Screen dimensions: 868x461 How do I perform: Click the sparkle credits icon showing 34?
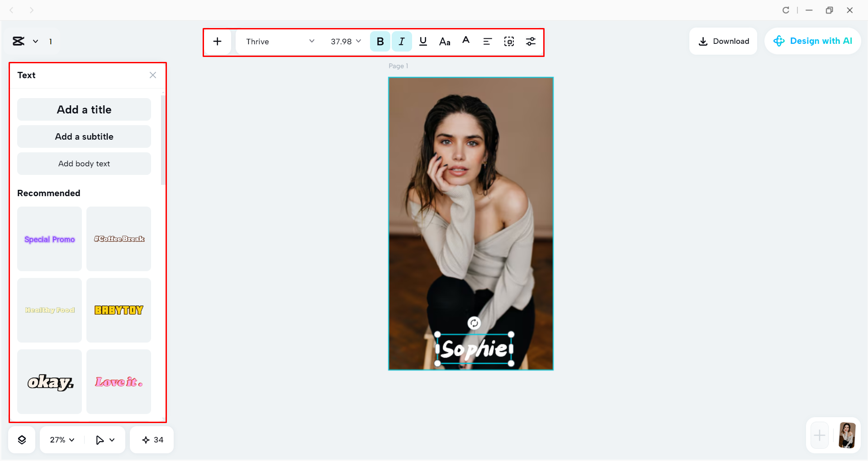coord(152,439)
